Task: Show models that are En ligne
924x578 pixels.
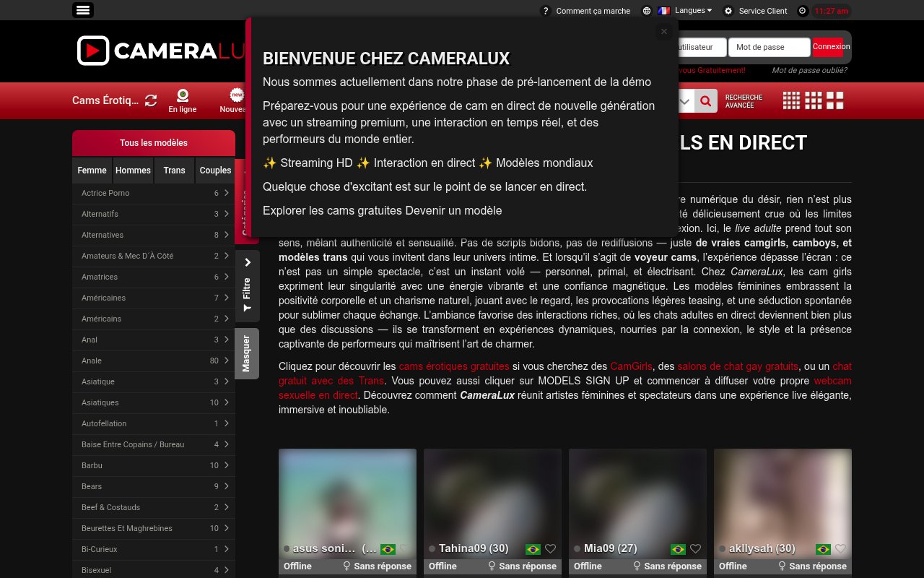Action: coord(183,100)
